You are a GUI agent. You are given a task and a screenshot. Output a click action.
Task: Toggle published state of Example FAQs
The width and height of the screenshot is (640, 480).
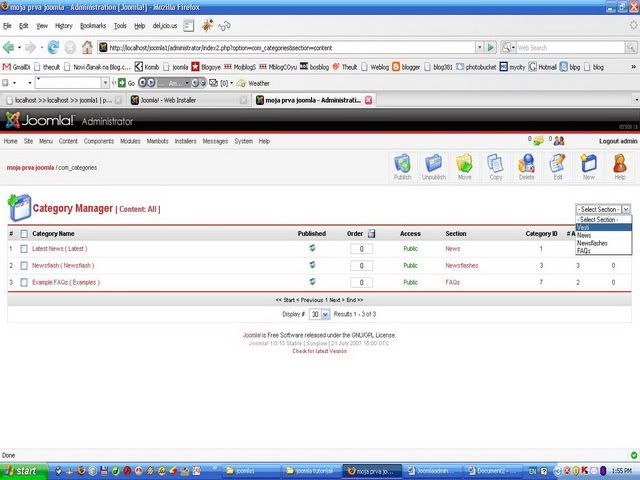(x=312, y=282)
